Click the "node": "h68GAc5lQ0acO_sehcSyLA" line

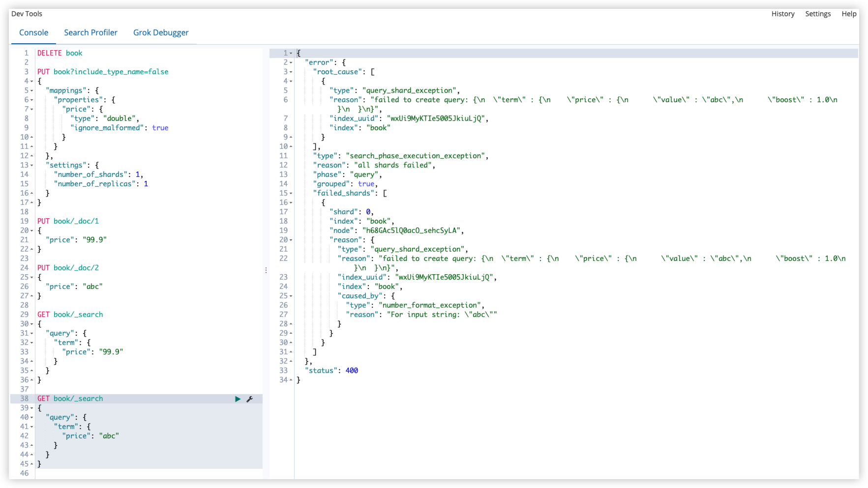tap(397, 230)
